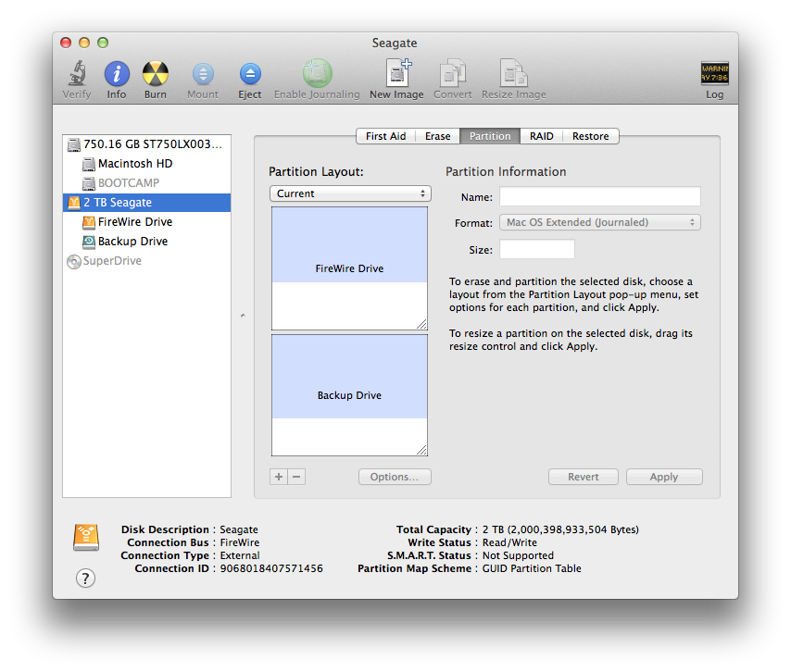
Task: Select the 2 TB Seagate disk
Action: pos(146,203)
